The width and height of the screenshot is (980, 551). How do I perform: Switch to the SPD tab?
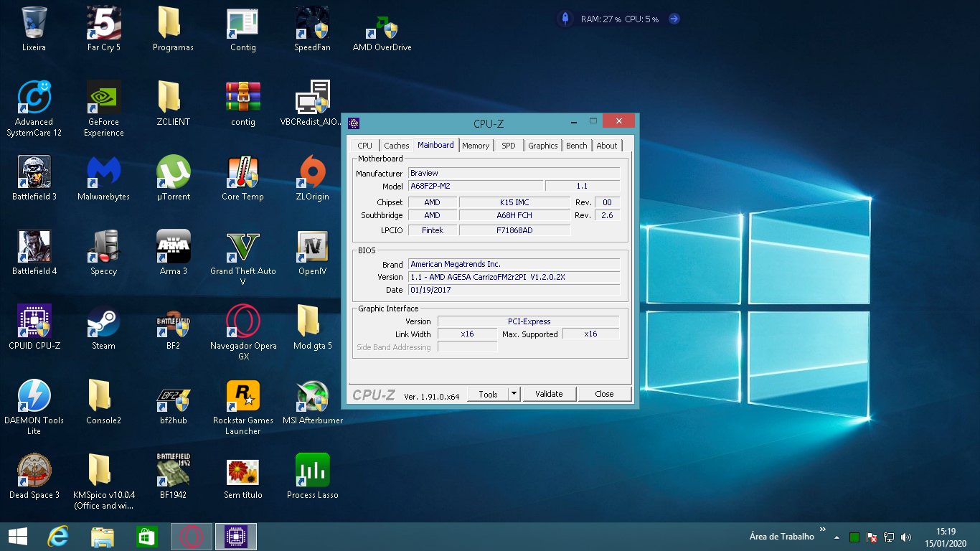point(508,146)
